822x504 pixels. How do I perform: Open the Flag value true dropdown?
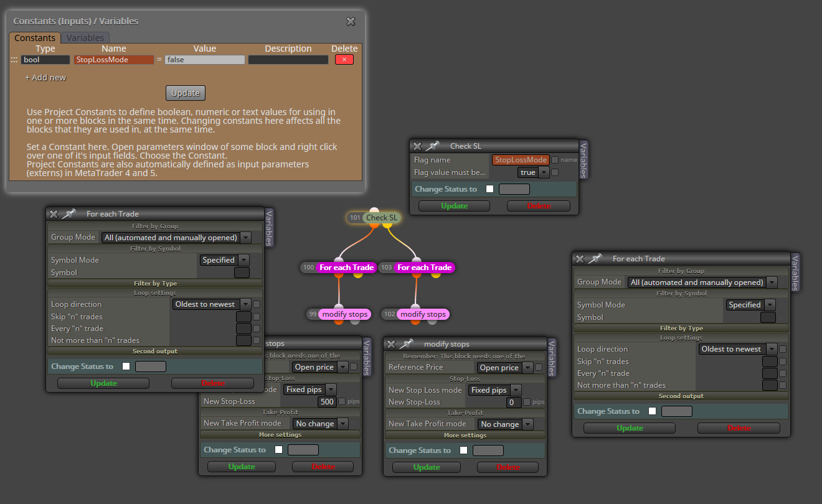click(x=534, y=172)
